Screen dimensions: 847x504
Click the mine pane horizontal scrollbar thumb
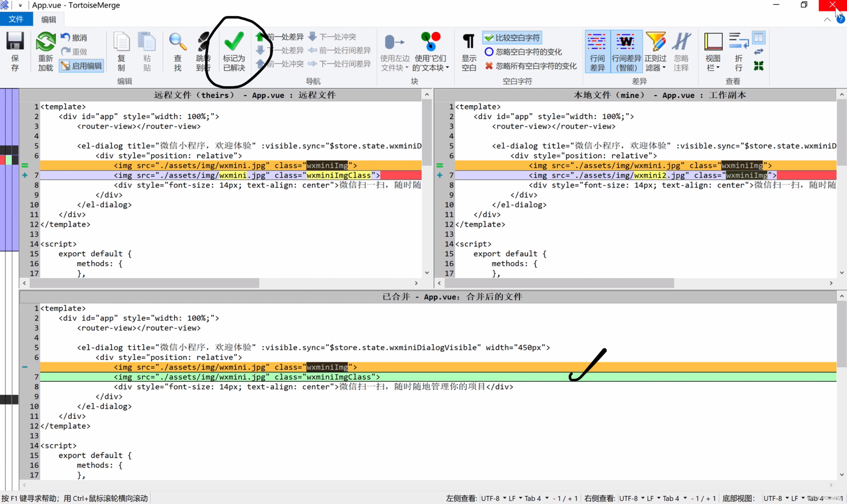(559, 283)
